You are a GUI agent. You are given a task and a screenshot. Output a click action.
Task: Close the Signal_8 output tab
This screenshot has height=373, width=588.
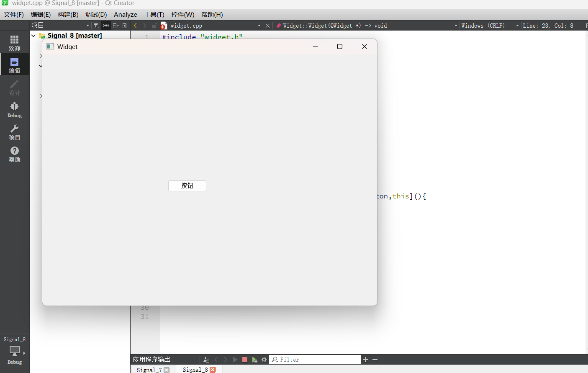click(213, 370)
